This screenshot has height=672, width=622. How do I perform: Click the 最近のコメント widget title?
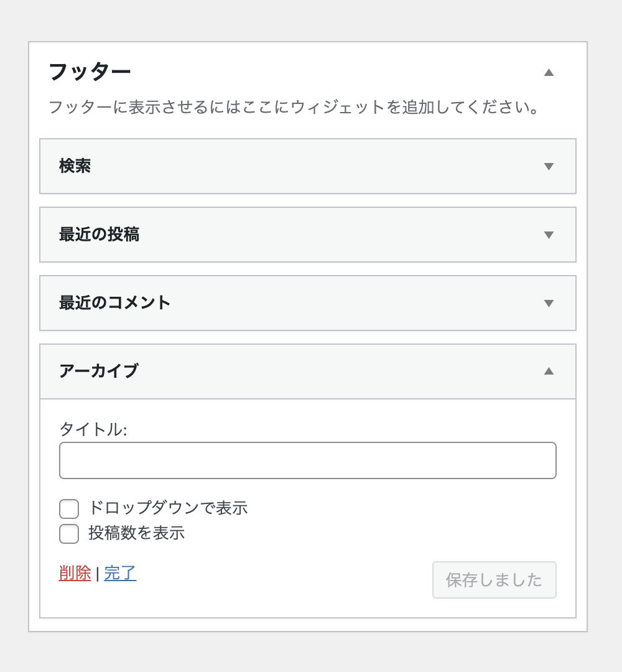click(115, 303)
